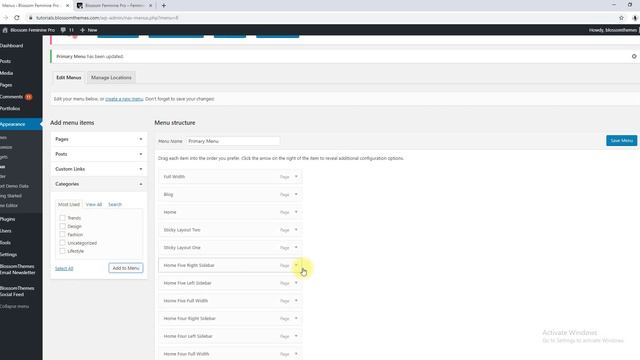Tick the Design category checkbox
The height and width of the screenshot is (360, 640).
[62, 226]
